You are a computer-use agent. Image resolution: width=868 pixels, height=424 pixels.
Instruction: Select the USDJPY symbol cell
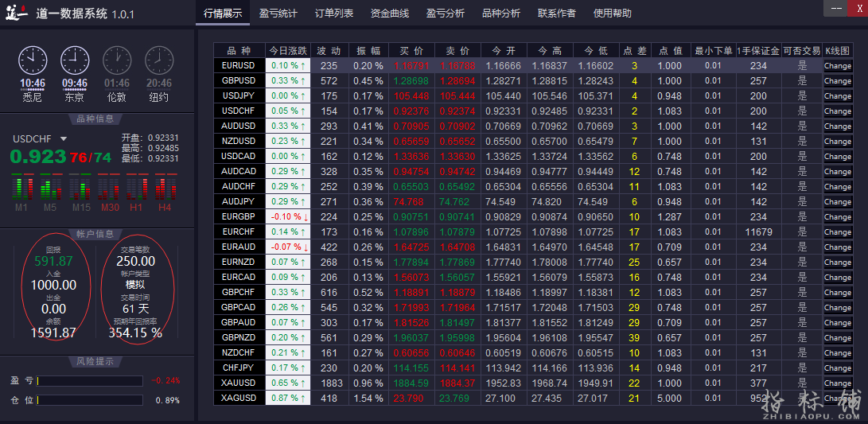coord(239,95)
